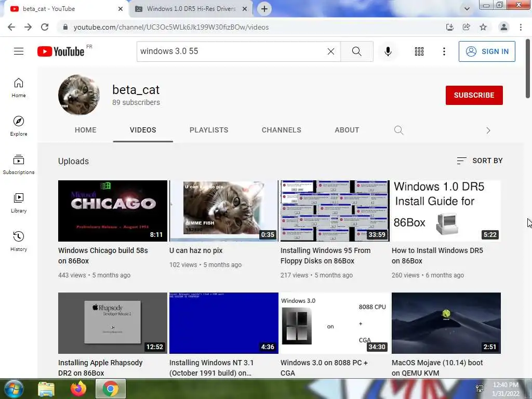Viewport: 532px width, 399px height.
Task: Go forward in browser
Action: click(28, 27)
